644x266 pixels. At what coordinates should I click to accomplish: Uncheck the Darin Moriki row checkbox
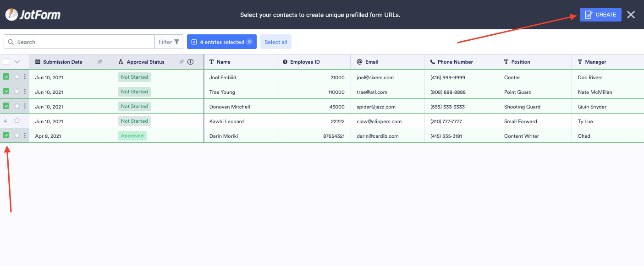tap(6, 136)
